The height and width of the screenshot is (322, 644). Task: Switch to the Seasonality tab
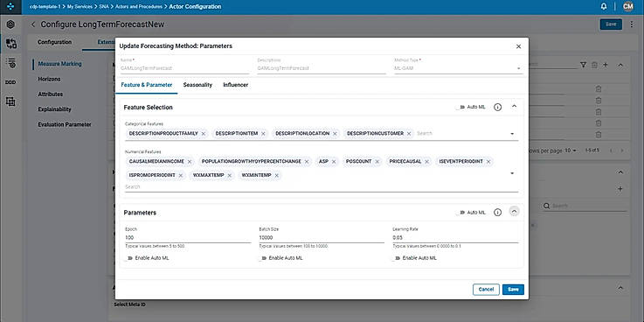197,85
